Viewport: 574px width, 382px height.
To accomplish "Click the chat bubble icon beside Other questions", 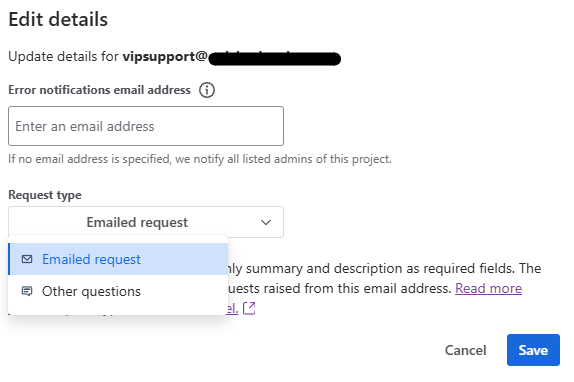I will [27, 291].
